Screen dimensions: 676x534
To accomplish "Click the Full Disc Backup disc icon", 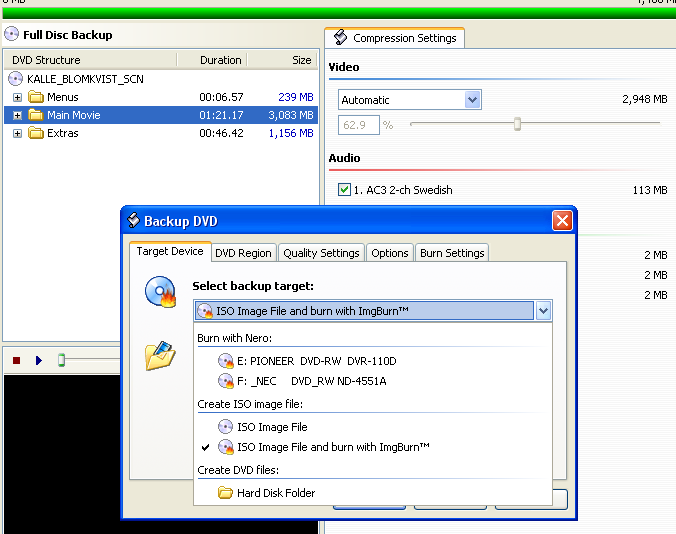I will click(x=11, y=34).
